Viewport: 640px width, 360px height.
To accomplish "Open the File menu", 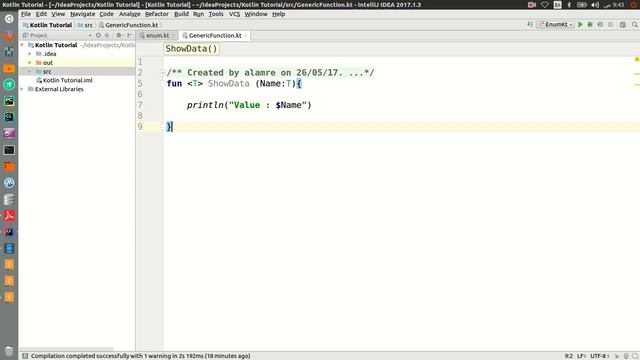I will (26, 14).
